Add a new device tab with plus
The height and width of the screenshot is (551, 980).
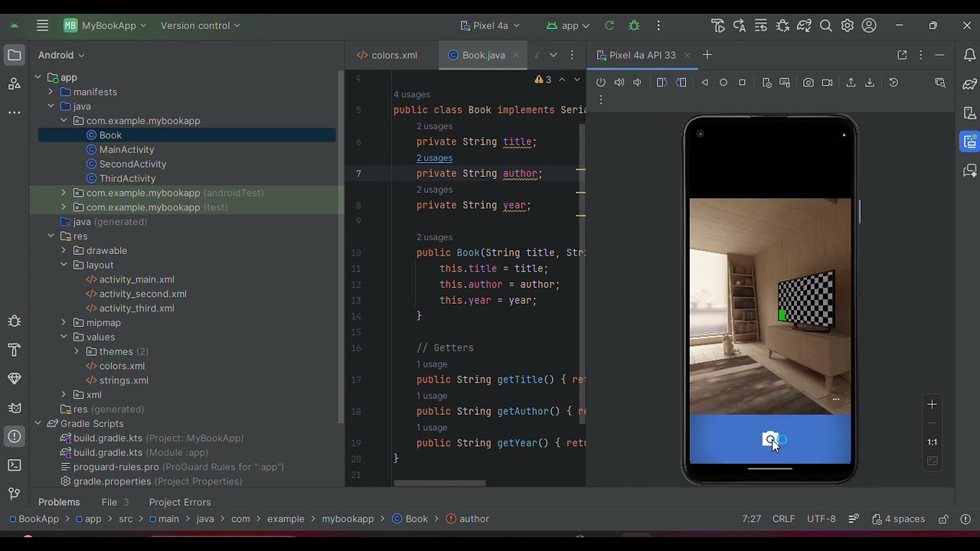pyautogui.click(x=707, y=55)
